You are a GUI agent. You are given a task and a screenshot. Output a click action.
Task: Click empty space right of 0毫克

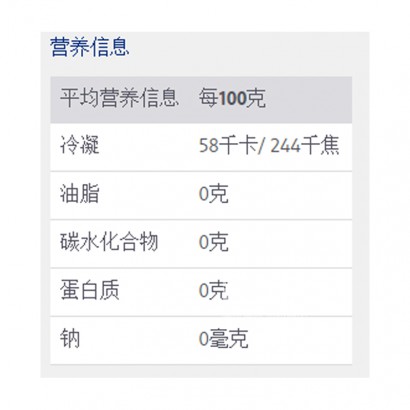click(300, 340)
